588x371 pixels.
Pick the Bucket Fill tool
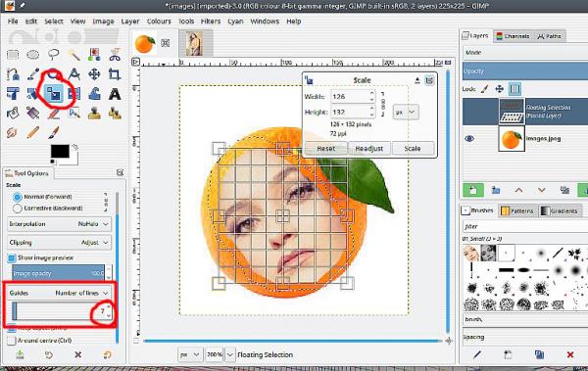click(13, 113)
